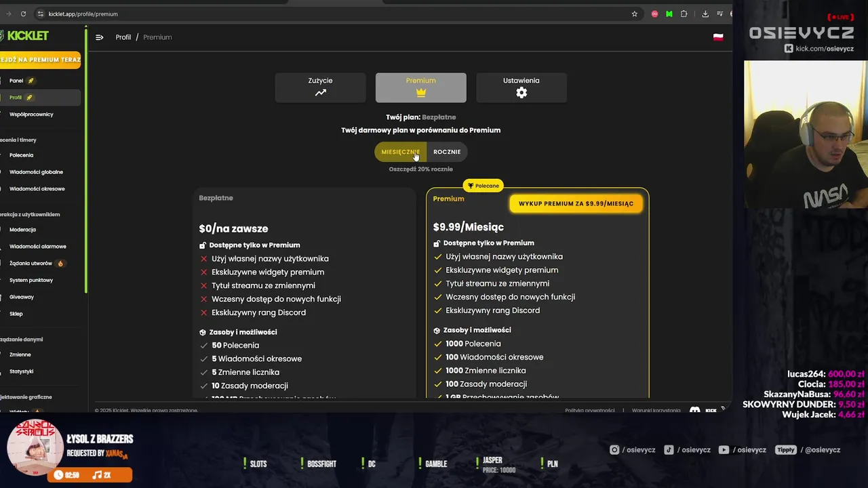Open the browser extensions puzzle icon

[x=684, y=14]
